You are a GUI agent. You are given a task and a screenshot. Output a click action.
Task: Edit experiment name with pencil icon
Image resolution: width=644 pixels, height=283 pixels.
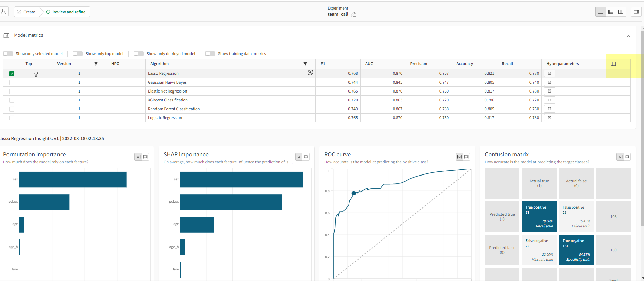353,14
